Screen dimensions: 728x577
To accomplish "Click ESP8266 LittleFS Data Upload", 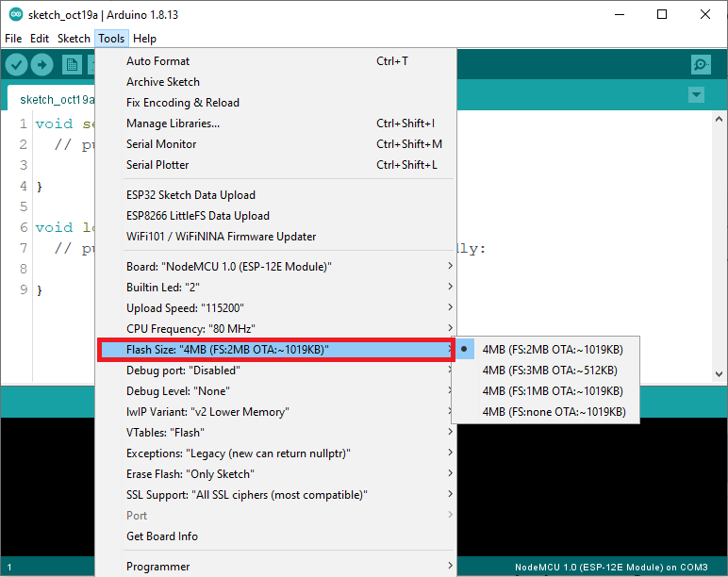I will pyautogui.click(x=197, y=216).
